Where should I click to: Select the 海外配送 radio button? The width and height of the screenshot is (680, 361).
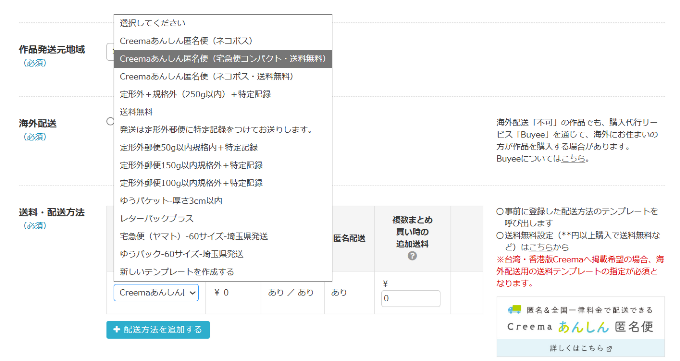tap(110, 121)
